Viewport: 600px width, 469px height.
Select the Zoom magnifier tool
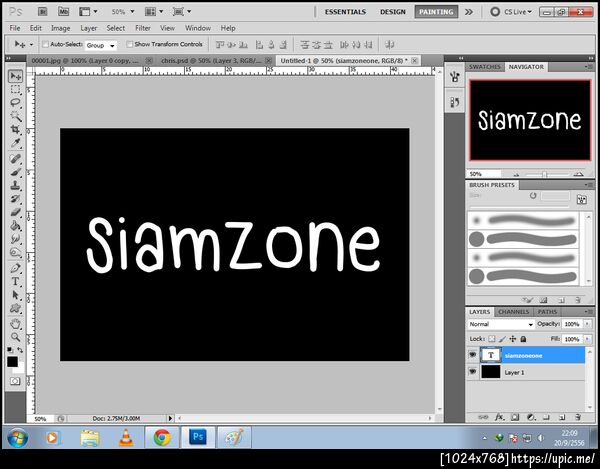click(x=15, y=337)
